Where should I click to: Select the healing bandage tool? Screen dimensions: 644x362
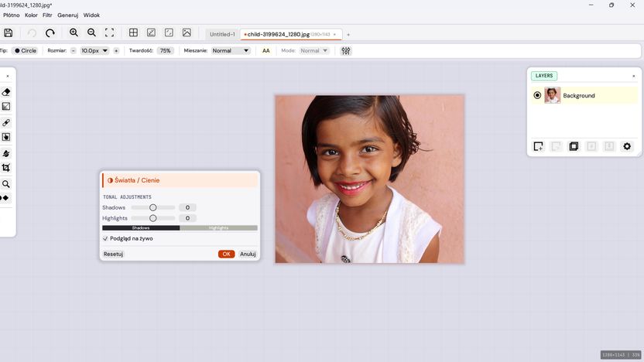pos(6,123)
